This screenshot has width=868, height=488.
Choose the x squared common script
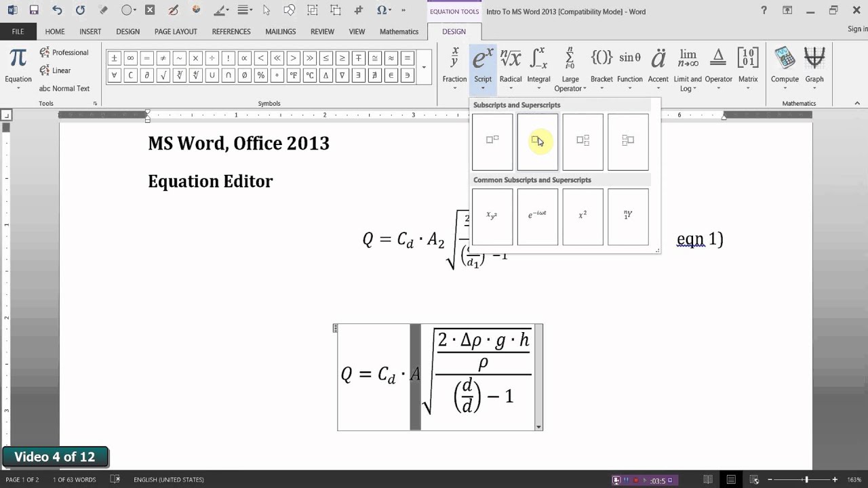pos(583,216)
